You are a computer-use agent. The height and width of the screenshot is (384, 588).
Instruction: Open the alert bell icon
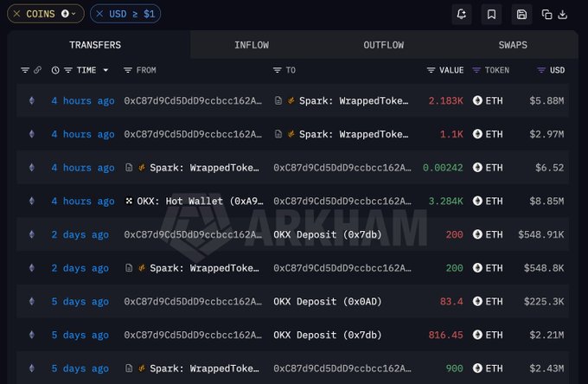coord(461,14)
